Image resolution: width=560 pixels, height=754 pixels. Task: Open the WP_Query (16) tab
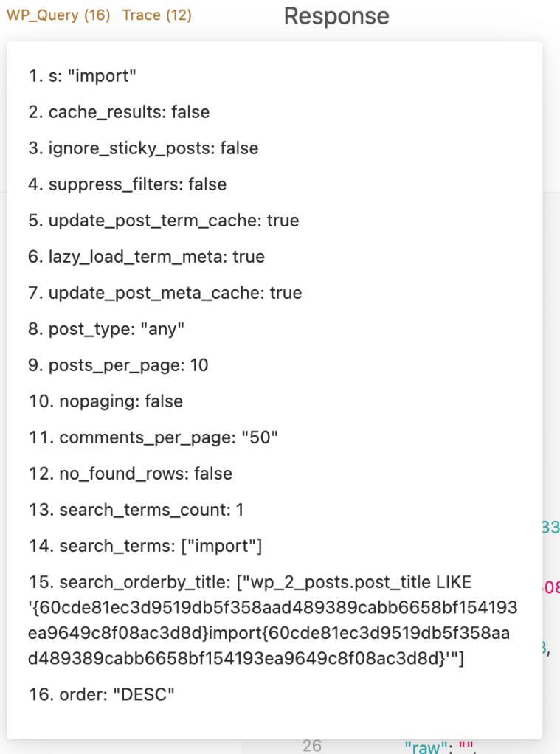pyautogui.click(x=58, y=15)
